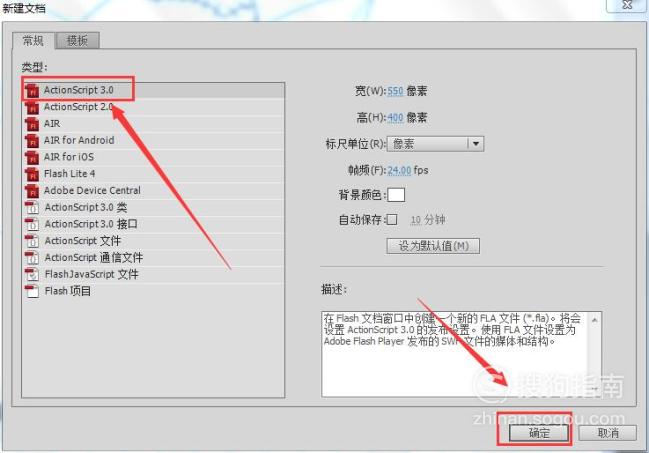This screenshot has width=649, height=453.
Task: Open the 标尺单位 dropdown
Action: [435, 144]
